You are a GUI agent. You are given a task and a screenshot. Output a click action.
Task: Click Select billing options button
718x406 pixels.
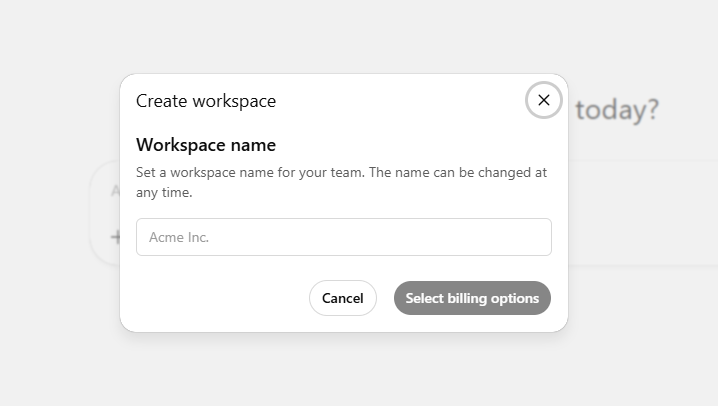pyautogui.click(x=472, y=298)
